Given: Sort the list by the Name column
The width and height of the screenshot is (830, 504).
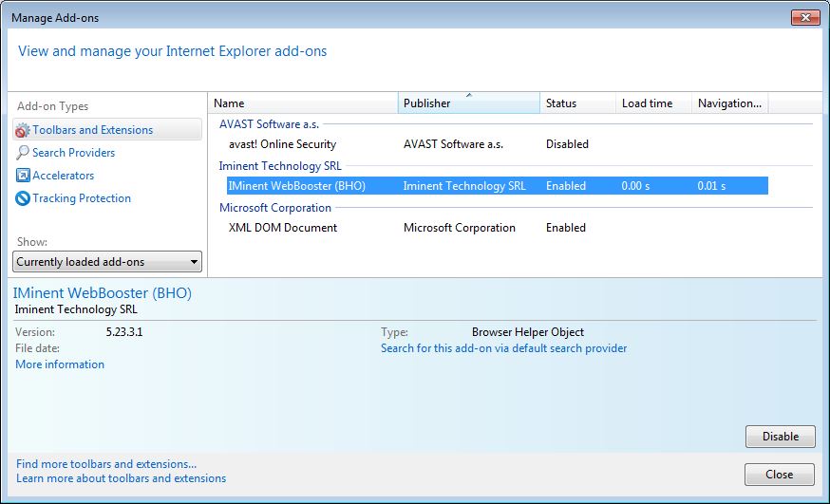Looking at the screenshot, I should 302,103.
